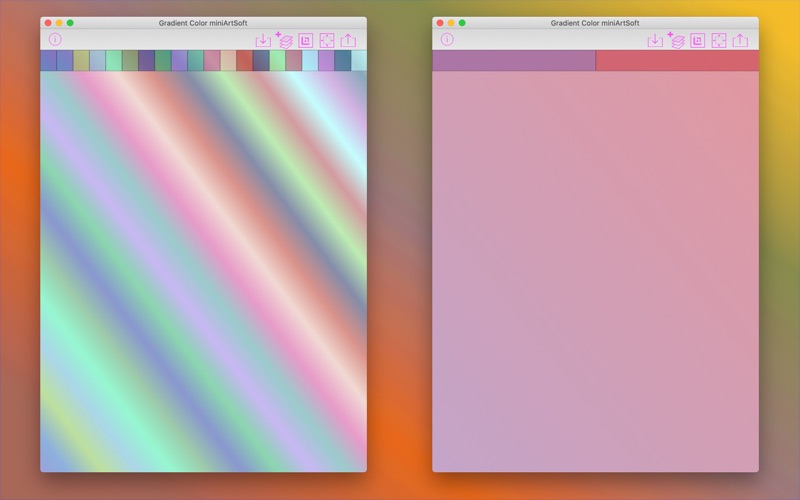Pick the leftmost color swatch in the left window
The width and height of the screenshot is (800, 500).
48,61
